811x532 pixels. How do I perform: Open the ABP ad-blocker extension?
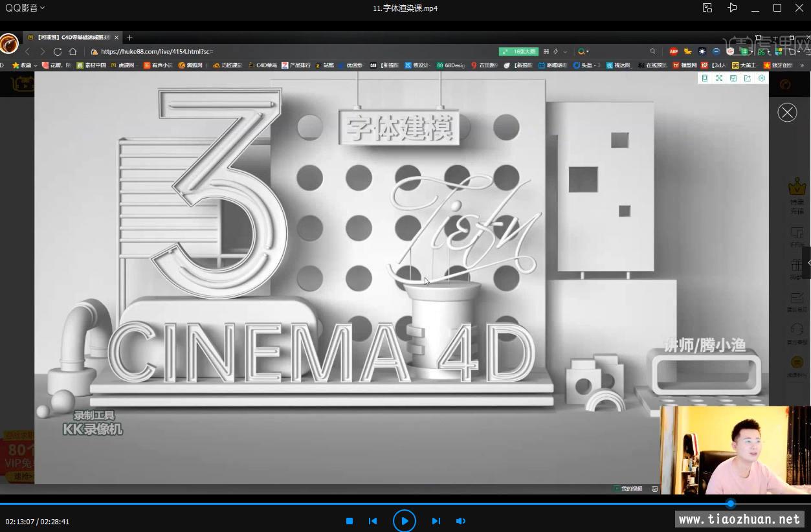pyautogui.click(x=674, y=51)
